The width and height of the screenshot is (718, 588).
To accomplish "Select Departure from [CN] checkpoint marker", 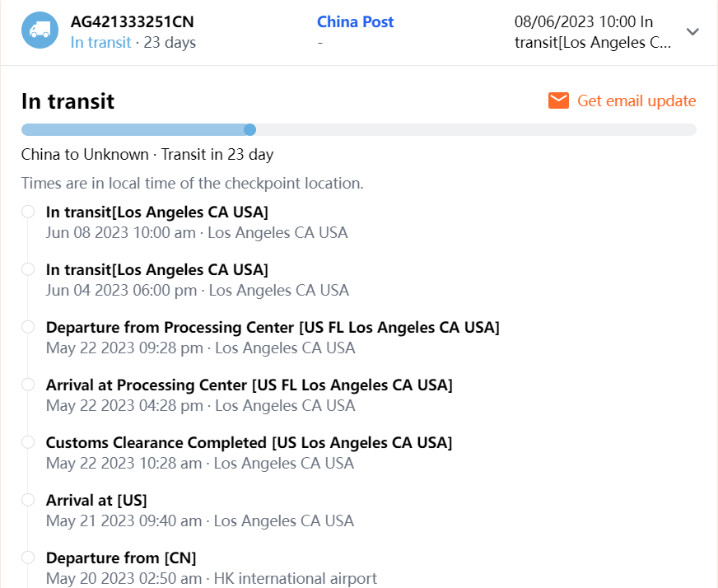I will 28,558.
